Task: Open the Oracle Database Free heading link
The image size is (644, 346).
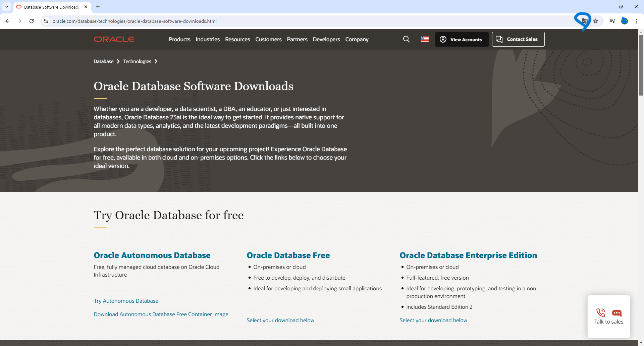Action: tap(288, 255)
